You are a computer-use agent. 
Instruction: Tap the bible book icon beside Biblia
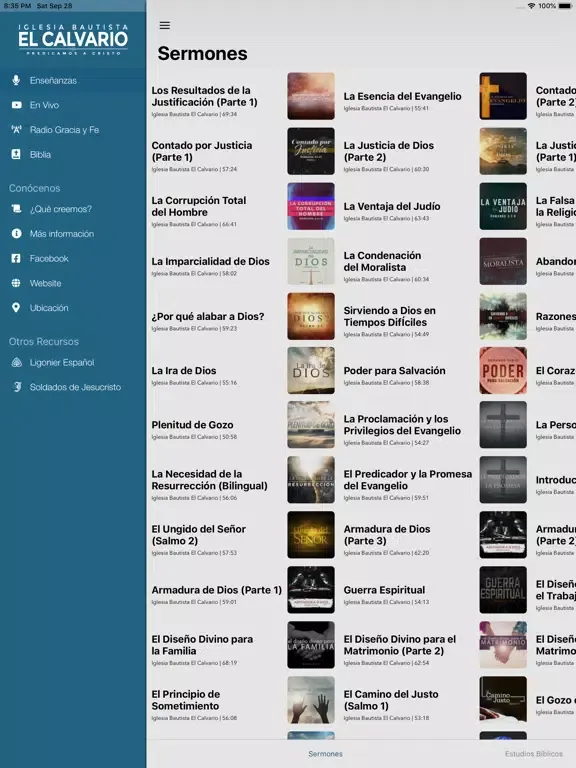(16, 154)
